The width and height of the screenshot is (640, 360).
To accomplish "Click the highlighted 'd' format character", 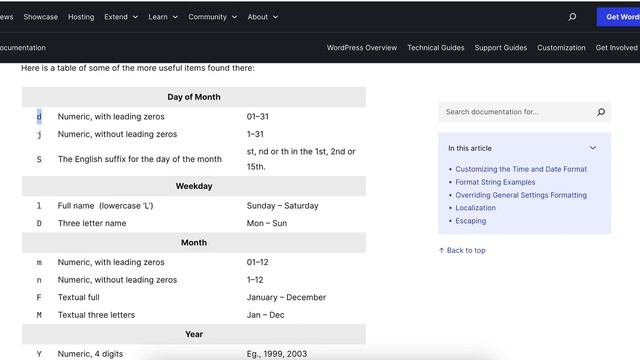I will point(39,117).
